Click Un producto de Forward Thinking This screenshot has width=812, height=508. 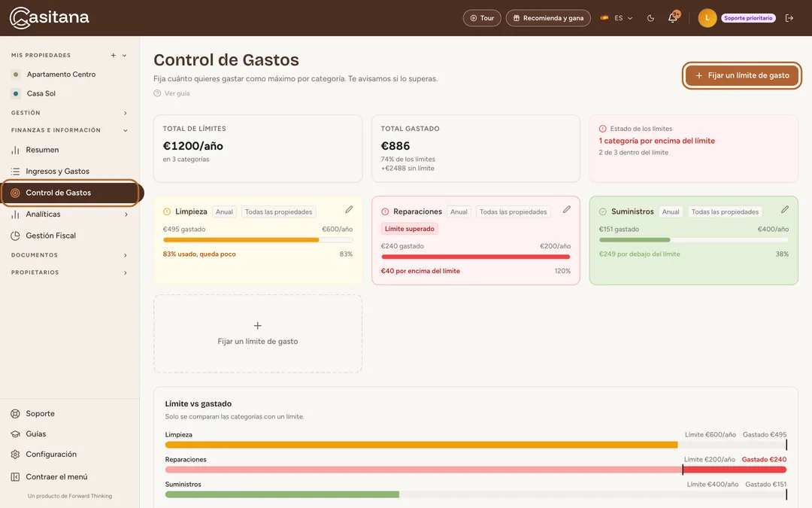pyautogui.click(x=69, y=496)
